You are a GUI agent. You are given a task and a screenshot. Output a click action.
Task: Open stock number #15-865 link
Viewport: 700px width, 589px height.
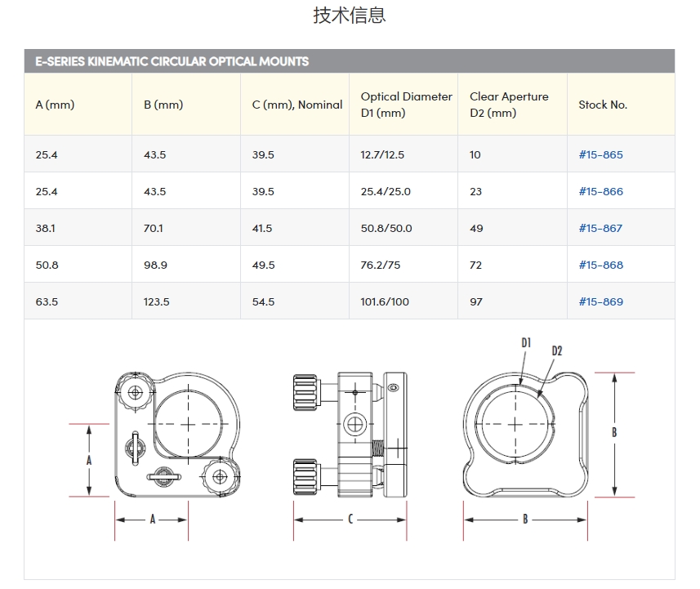[600, 154]
